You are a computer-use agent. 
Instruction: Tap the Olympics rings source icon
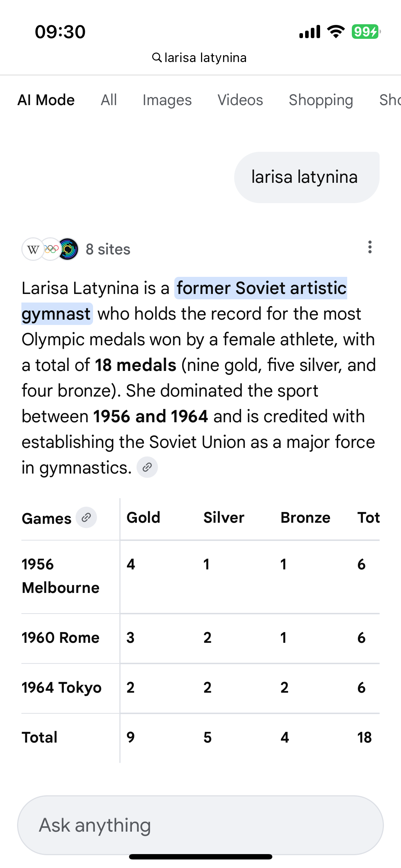click(51, 249)
